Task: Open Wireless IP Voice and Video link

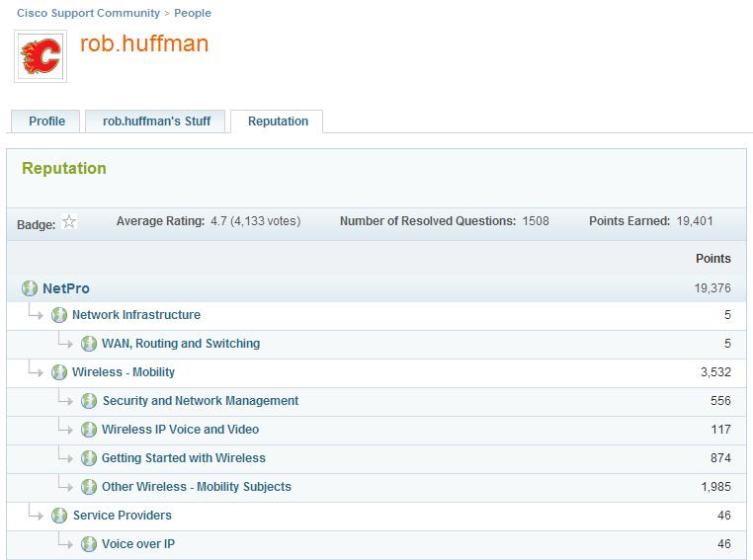Action: click(x=180, y=430)
